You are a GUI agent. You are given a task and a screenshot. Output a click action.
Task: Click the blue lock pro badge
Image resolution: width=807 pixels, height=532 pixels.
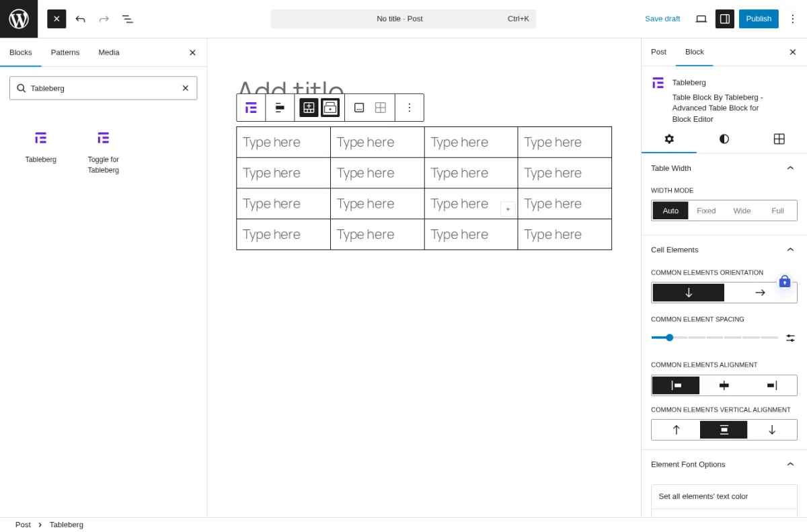click(785, 282)
